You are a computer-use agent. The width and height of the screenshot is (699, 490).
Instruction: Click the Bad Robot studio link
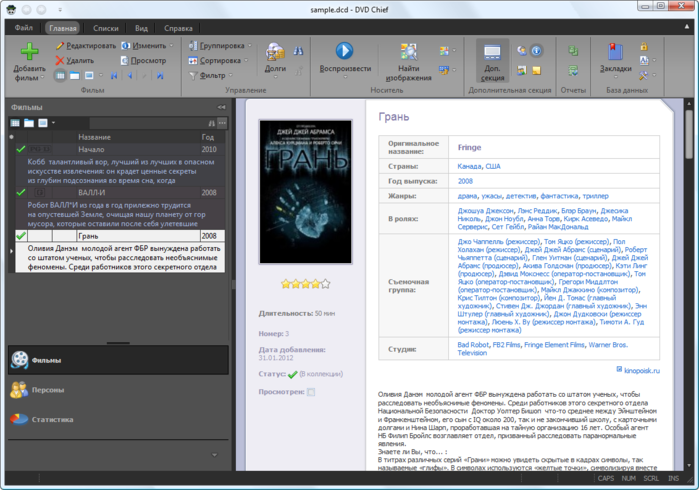pos(473,345)
